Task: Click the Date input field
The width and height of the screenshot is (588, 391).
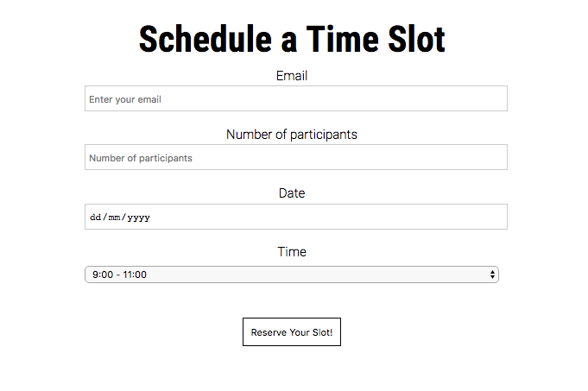Action: [295, 217]
